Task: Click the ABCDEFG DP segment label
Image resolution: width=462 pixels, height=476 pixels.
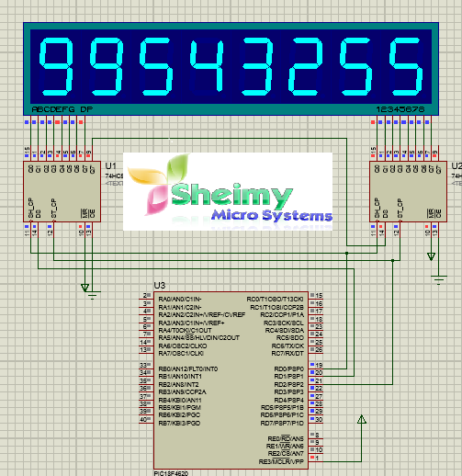Action: pos(62,109)
